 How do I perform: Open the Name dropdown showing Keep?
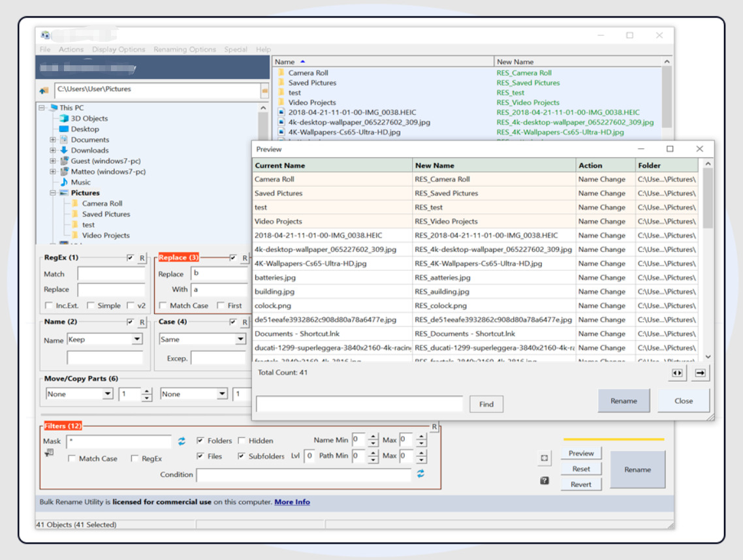click(136, 339)
